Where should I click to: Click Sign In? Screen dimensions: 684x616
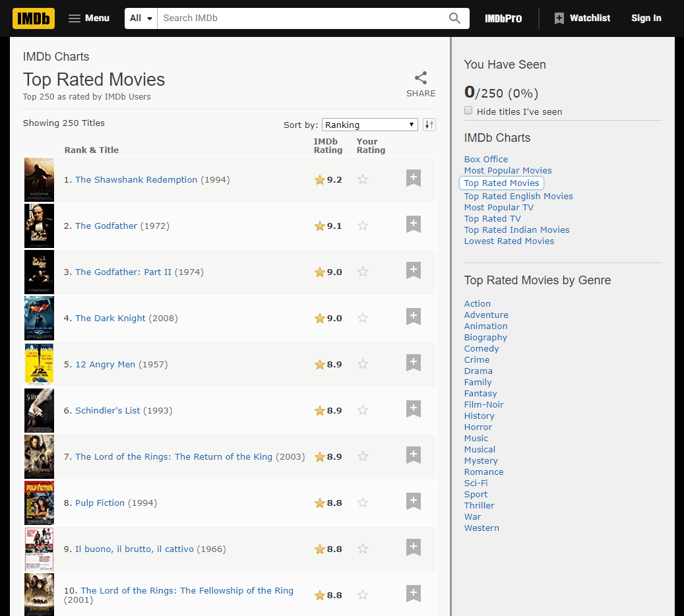click(x=646, y=18)
